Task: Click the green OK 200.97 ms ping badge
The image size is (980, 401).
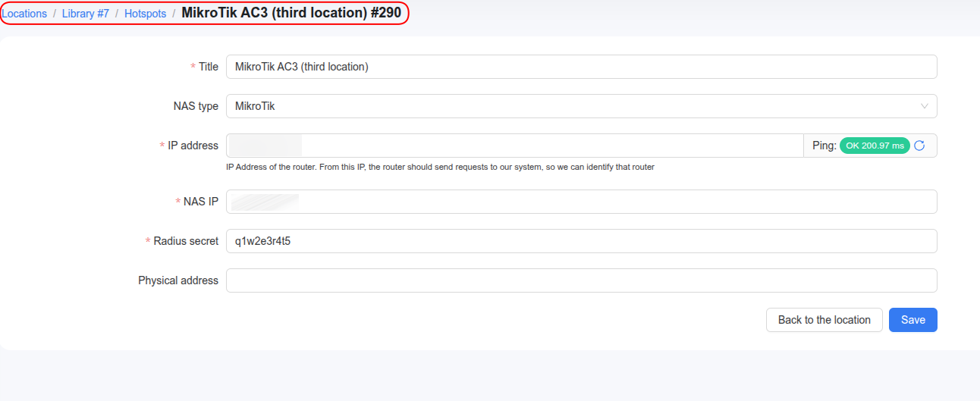Action: click(875, 146)
